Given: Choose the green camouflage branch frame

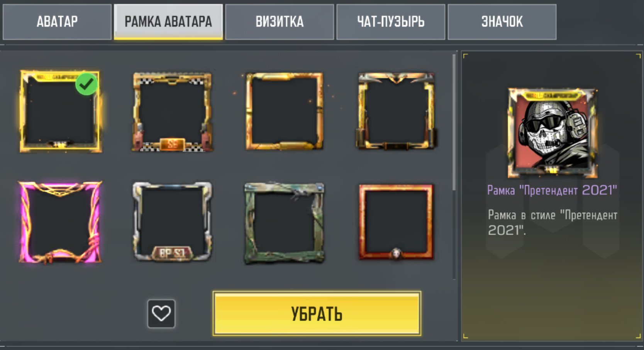Looking at the screenshot, I should [285, 223].
